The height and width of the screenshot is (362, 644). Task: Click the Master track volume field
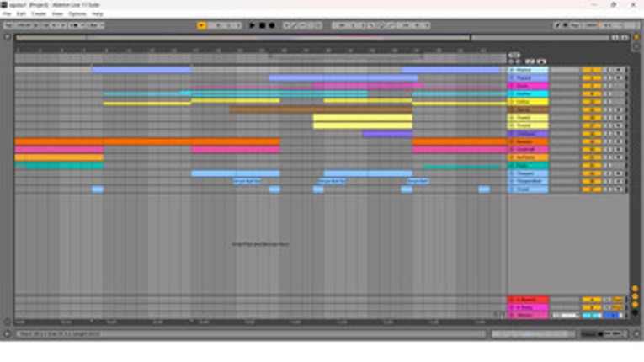click(x=566, y=315)
